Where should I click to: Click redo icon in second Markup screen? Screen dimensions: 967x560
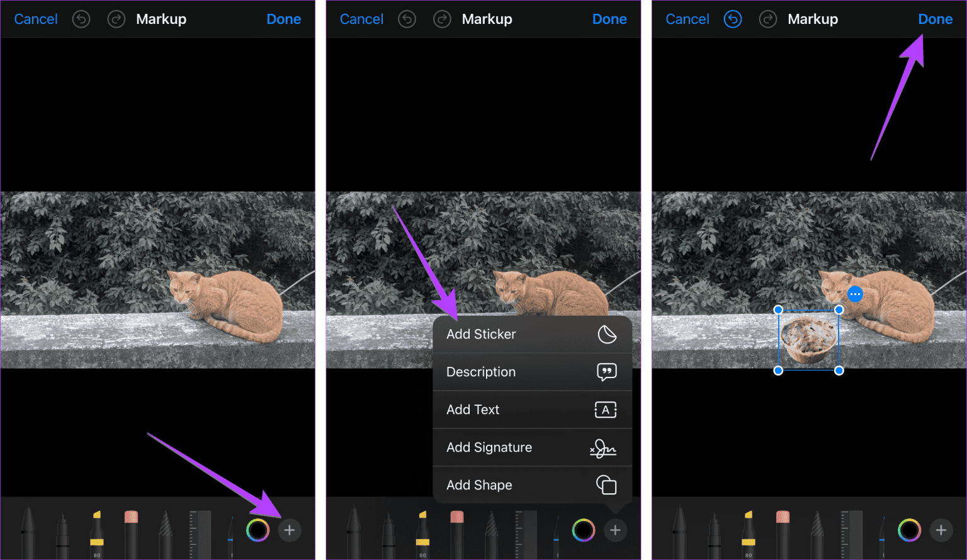coord(443,20)
